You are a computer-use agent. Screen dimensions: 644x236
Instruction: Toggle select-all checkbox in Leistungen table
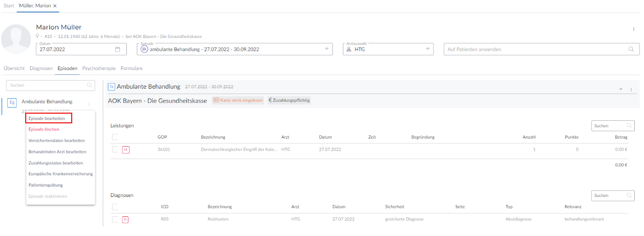tap(115, 137)
